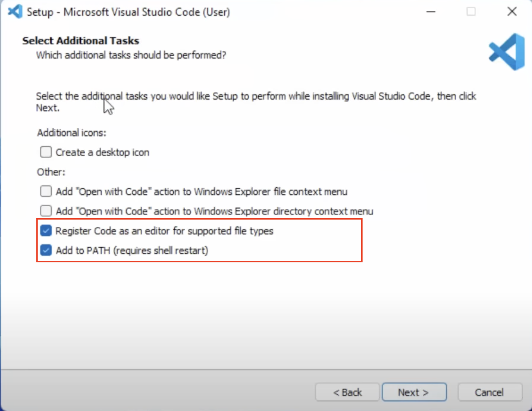Click the 'Other:' group label
Image resolution: width=532 pixels, height=411 pixels.
(51, 172)
